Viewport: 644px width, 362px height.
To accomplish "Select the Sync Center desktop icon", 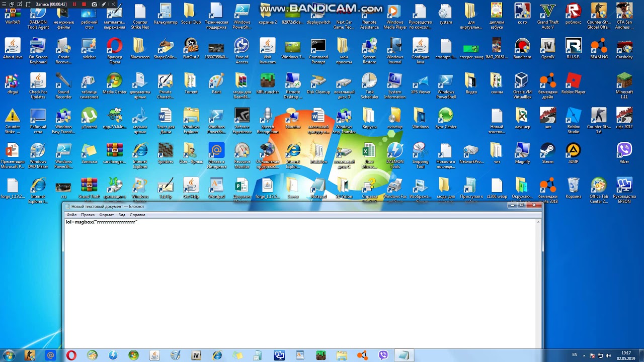I will [x=446, y=118].
